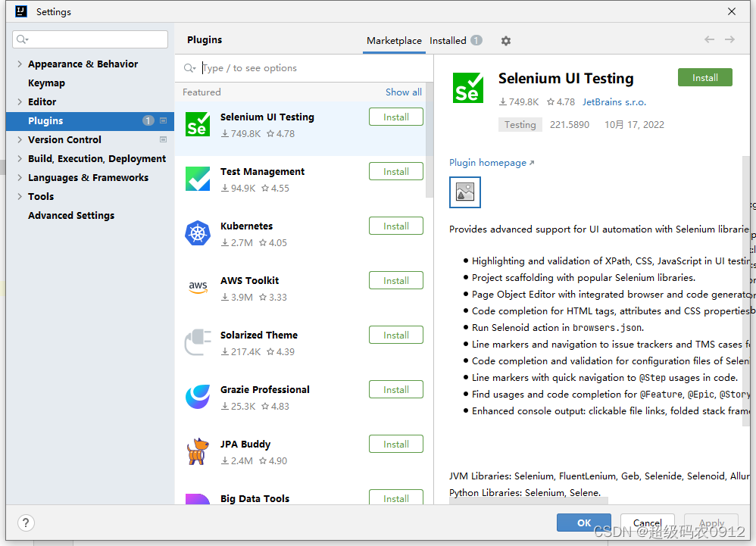
Task: Click the large Selenium logo in details pane
Action: (x=467, y=88)
